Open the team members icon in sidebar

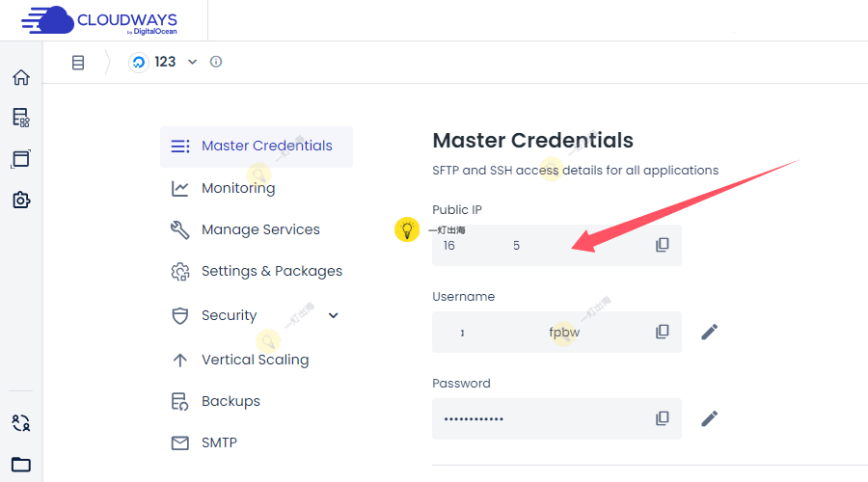(20, 422)
